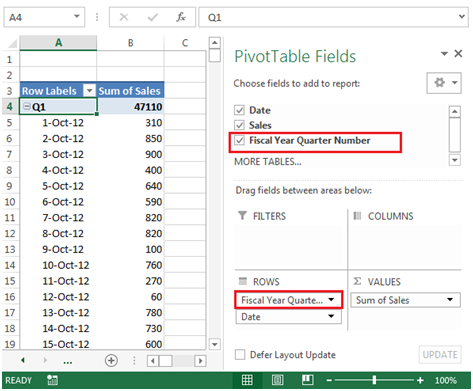Select the cell with value 100
Screen dimensions: 473x391
click(130, 249)
